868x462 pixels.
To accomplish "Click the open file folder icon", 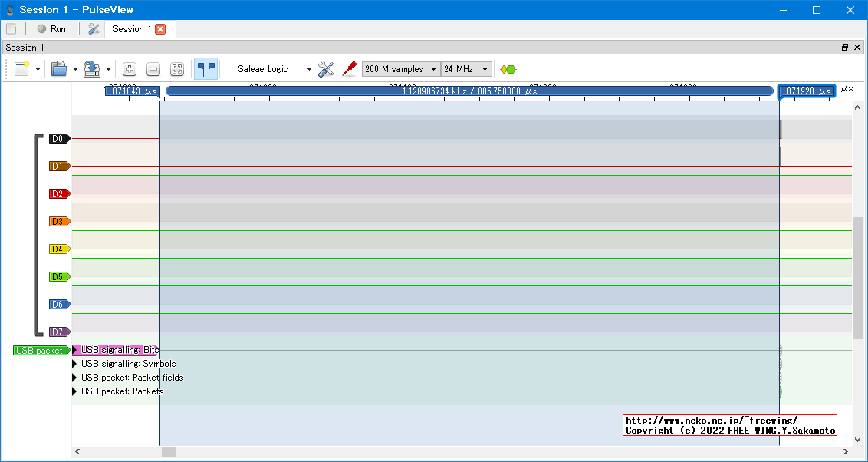I will click(59, 69).
